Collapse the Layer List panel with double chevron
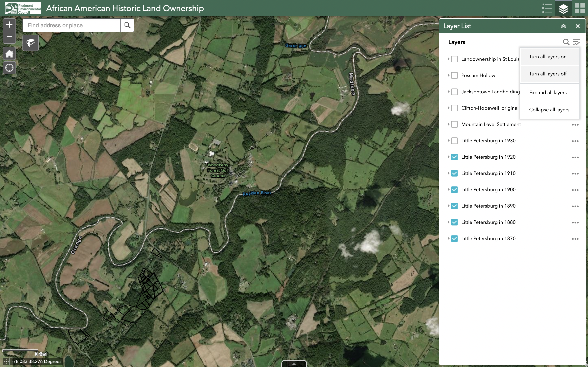The image size is (588, 367). (x=563, y=26)
